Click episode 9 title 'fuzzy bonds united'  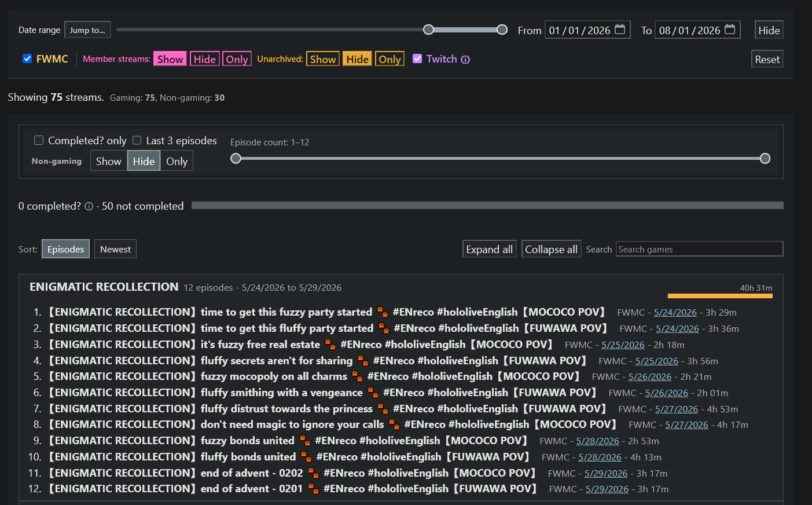(288, 441)
